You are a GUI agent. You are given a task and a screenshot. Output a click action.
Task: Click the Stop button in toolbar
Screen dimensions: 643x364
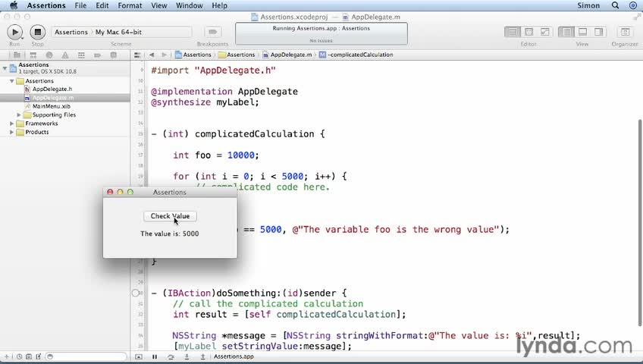(37, 32)
